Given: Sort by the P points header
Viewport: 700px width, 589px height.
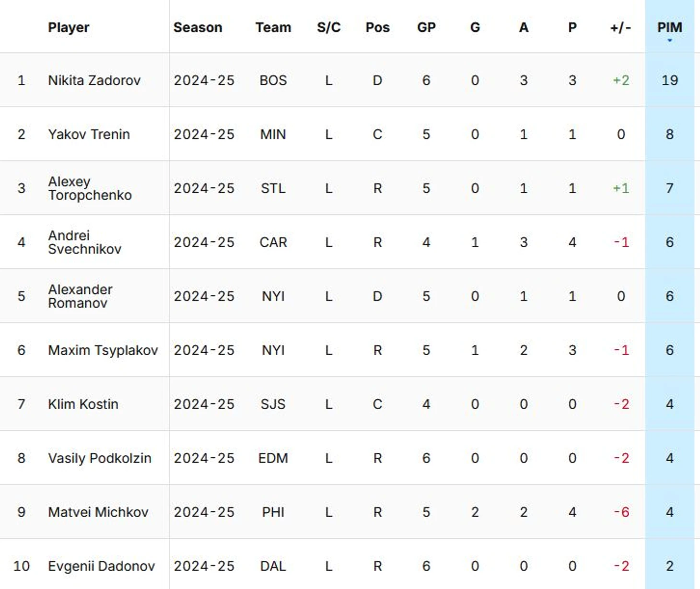Looking at the screenshot, I should click(572, 27).
